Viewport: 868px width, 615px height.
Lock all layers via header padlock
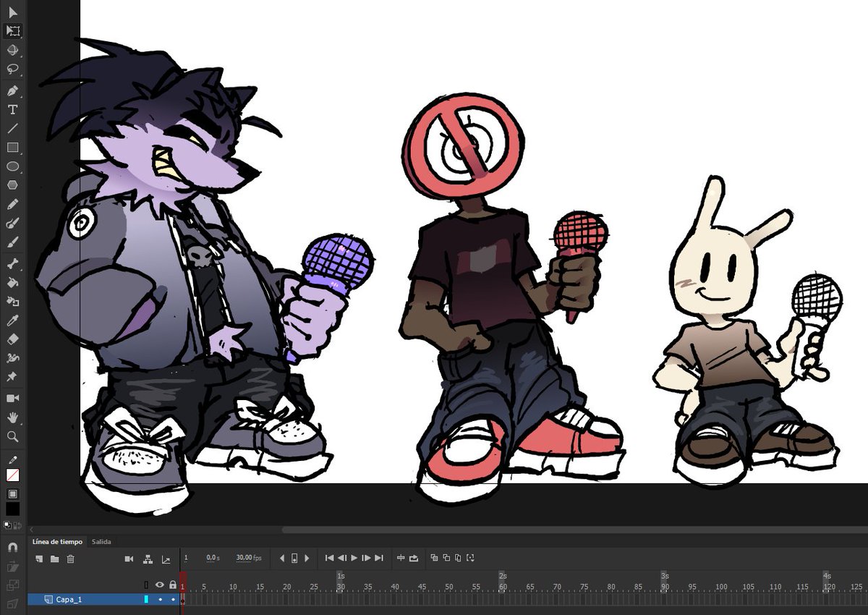pyautogui.click(x=173, y=585)
